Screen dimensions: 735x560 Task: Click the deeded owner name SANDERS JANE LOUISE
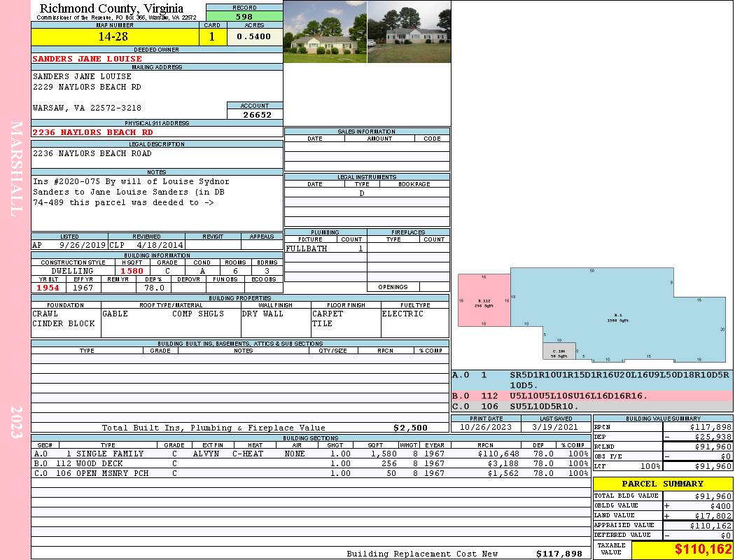(x=87, y=59)
